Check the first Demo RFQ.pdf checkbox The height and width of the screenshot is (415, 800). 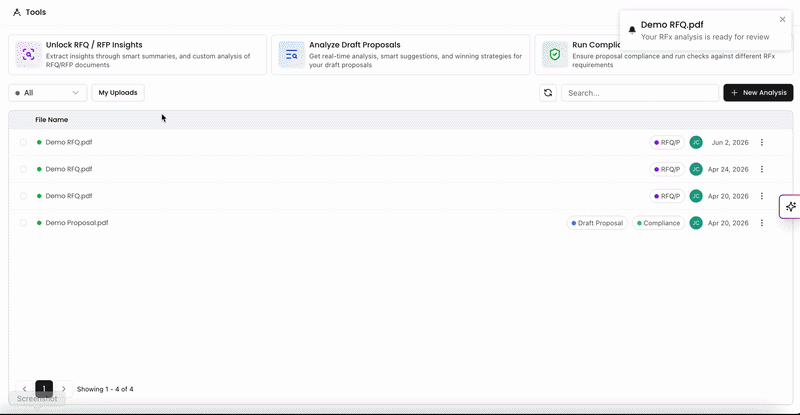[x=23, y=142]
